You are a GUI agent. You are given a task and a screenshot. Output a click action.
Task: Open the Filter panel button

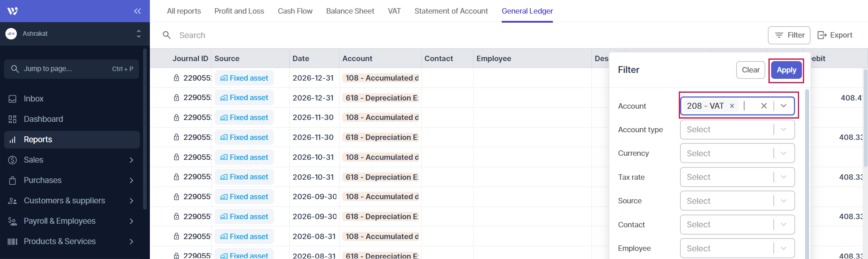(789, 35)
